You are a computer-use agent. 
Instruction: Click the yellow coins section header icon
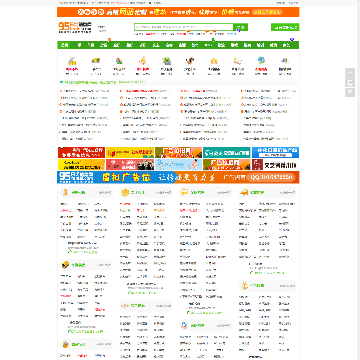(x=125, y=192)
